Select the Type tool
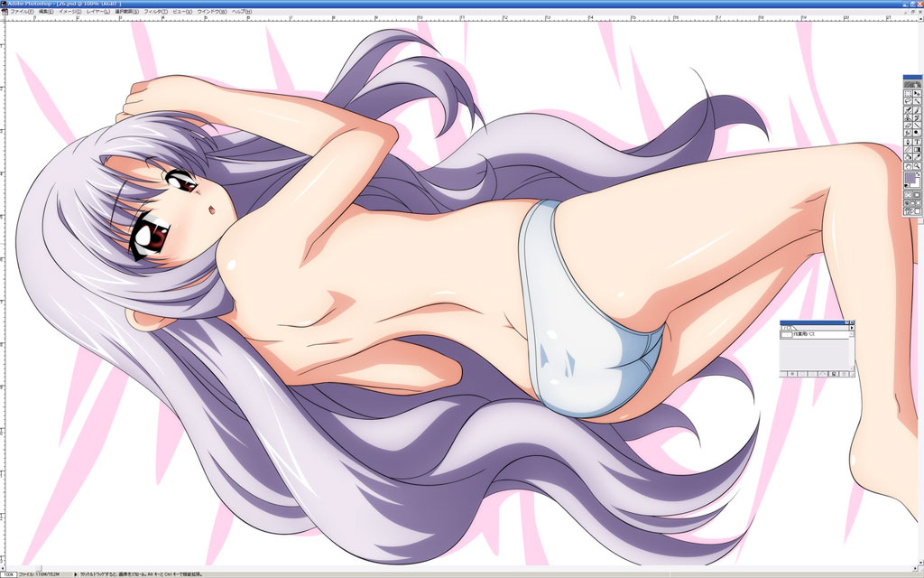Image resolution: width=924 pixels, height=578 pixels. 918,142
